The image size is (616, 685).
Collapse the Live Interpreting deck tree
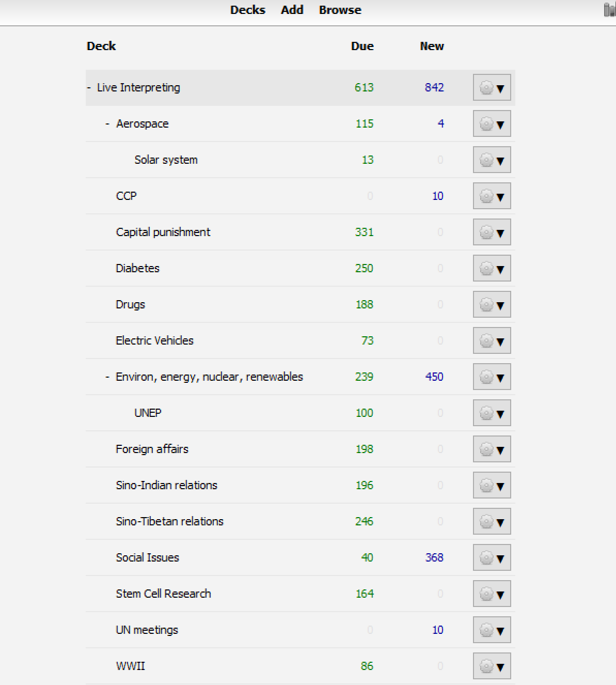[89, 88]
